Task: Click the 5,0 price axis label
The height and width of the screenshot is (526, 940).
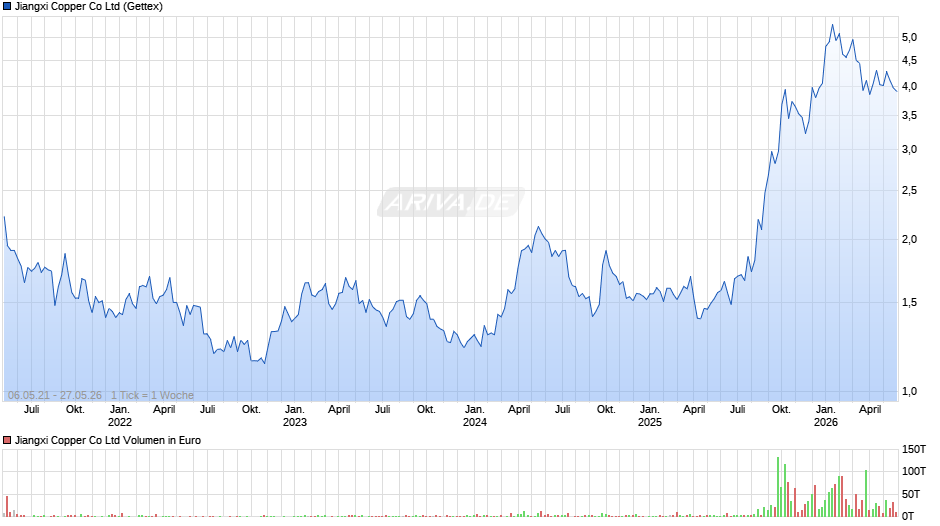Action: pyautogui.click(x=909, y=37)
